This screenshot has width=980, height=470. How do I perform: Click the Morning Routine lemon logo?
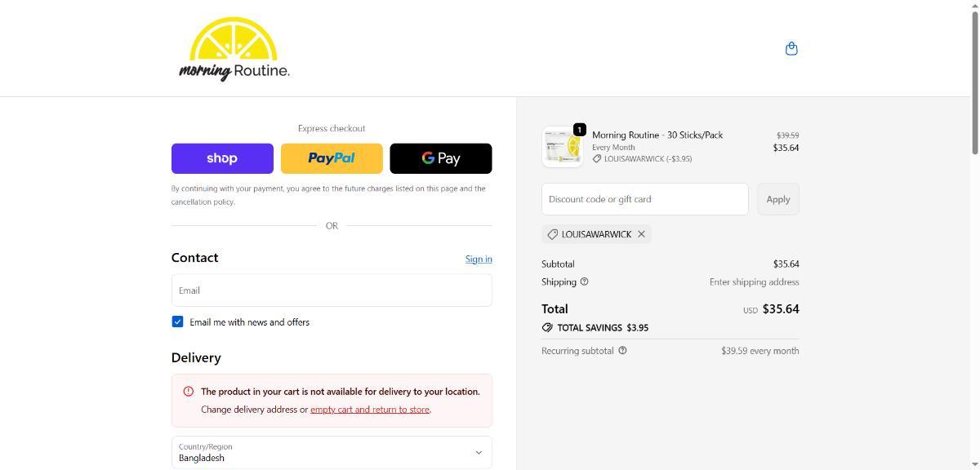pyautogui.click(x=234, y=49)
